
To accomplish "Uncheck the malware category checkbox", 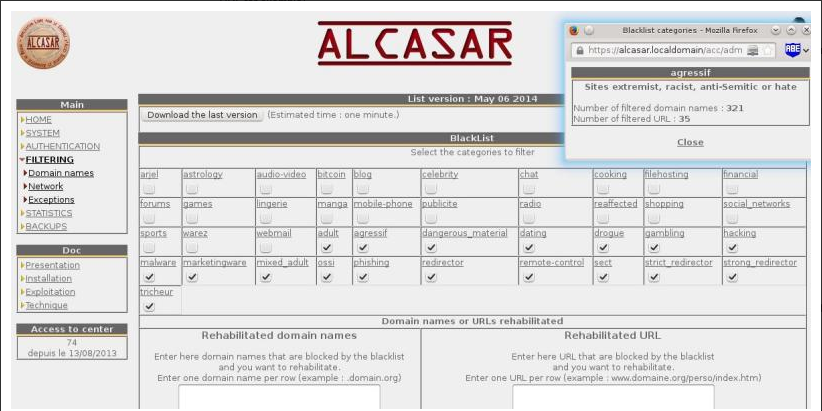I will coord(148,277).
